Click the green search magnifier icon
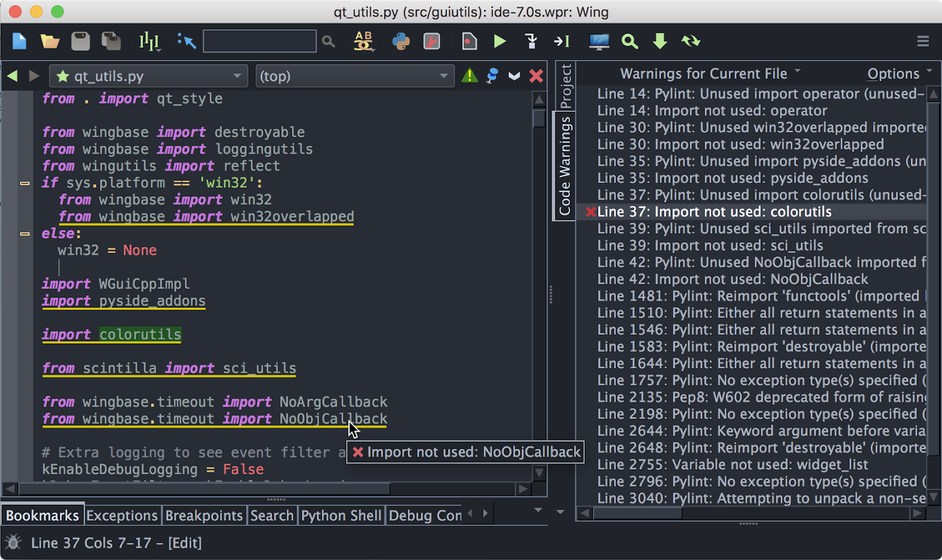 point(630,41)
